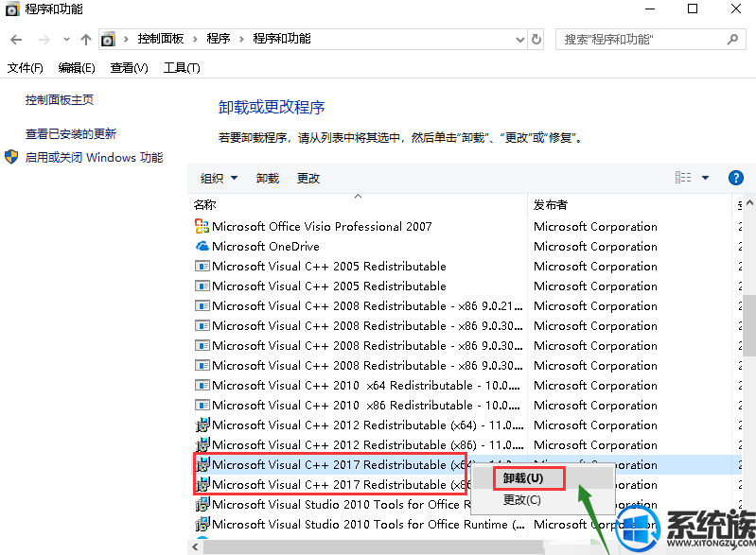Click the breadcrumb 控制面板

(x=161, y=39)
